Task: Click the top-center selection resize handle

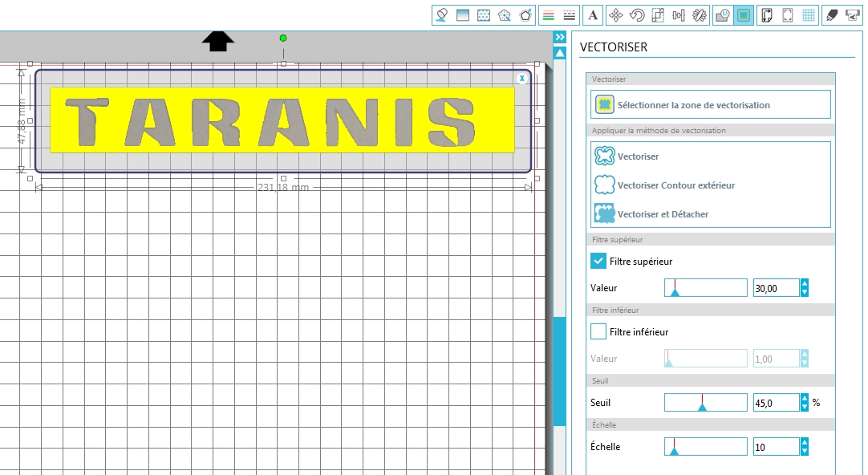Action: 283,63
